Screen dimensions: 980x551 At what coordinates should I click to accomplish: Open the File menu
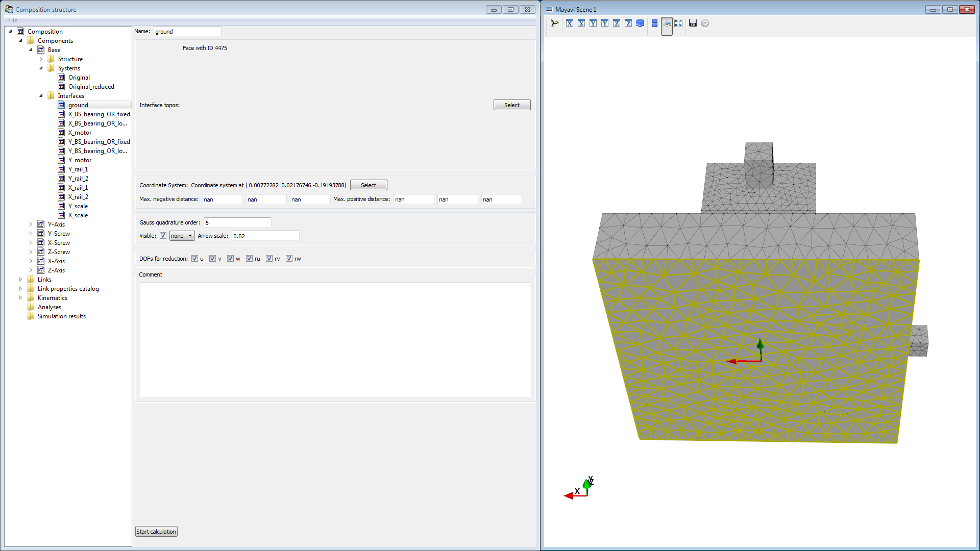pos(13,20)
